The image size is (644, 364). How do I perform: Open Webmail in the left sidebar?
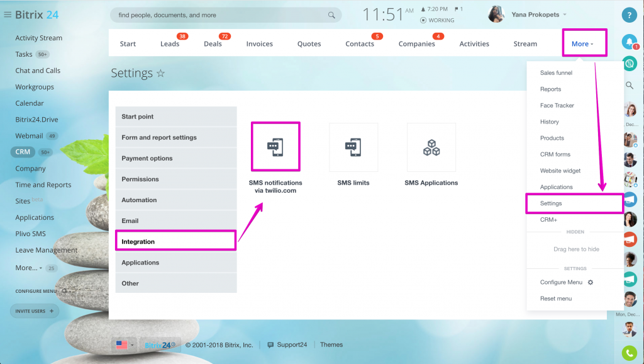click(29, 136)
